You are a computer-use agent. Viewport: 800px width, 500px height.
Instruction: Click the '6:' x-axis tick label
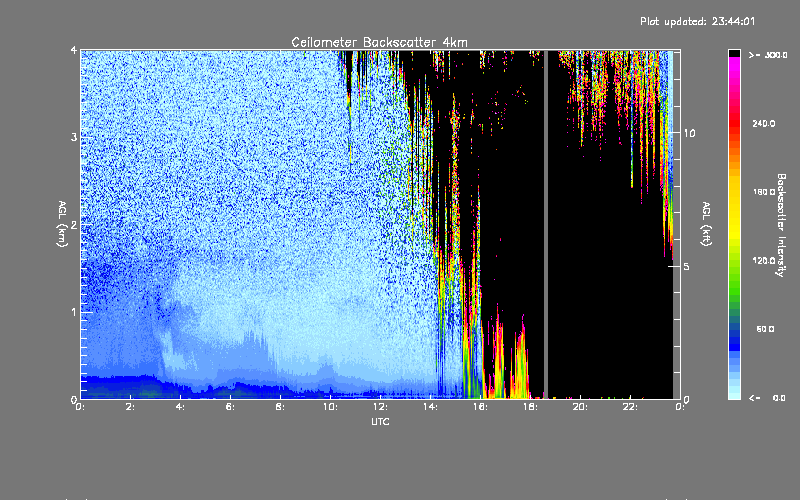pos(230,407)
